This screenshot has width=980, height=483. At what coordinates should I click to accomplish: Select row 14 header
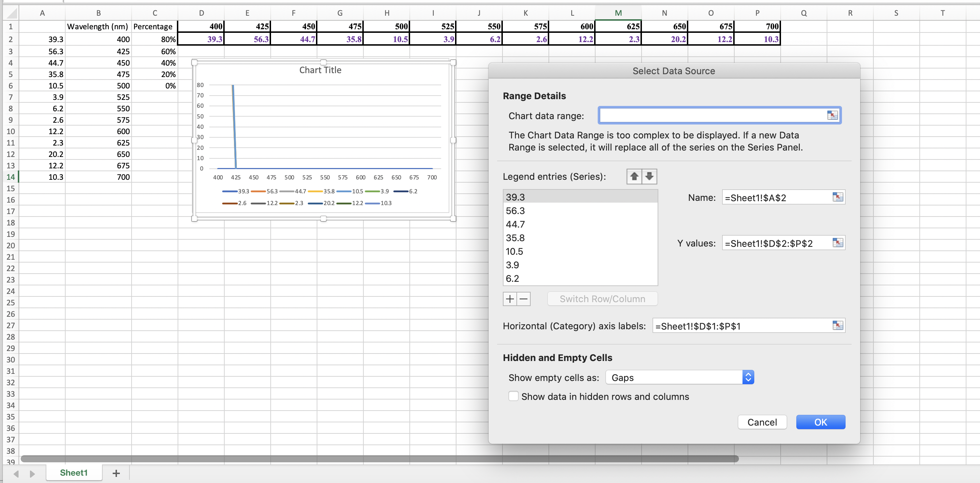[x=11, y=177]
